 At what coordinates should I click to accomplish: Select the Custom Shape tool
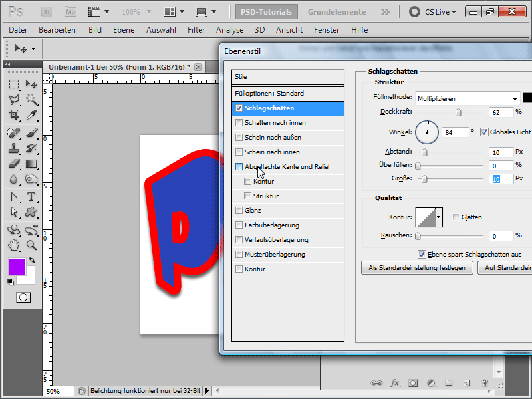[x=31, y=212]
